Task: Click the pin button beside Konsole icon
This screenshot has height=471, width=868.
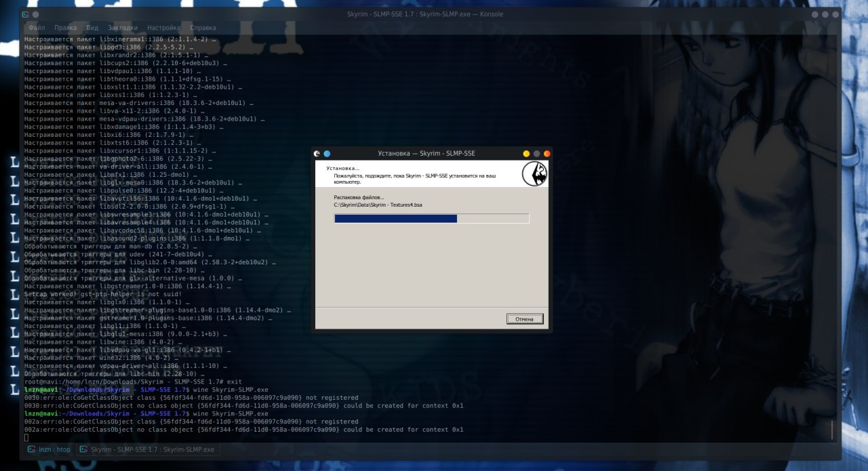Action: click(35, 14)
